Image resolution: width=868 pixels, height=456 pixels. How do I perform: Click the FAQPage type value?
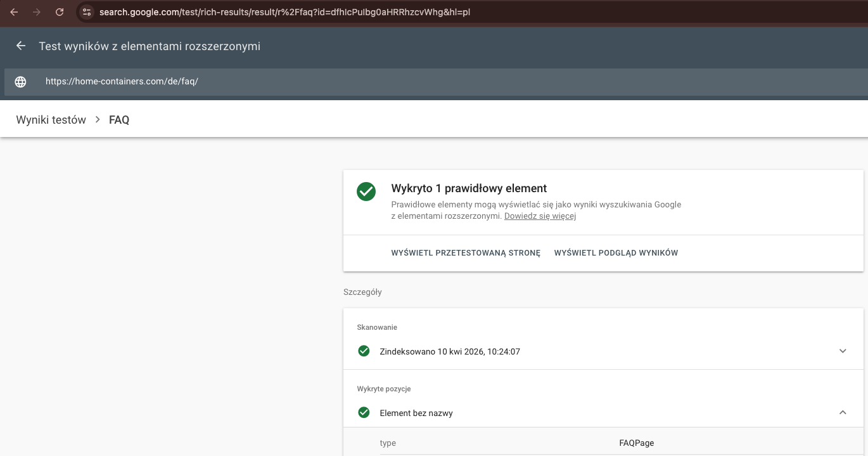[636, 443]
